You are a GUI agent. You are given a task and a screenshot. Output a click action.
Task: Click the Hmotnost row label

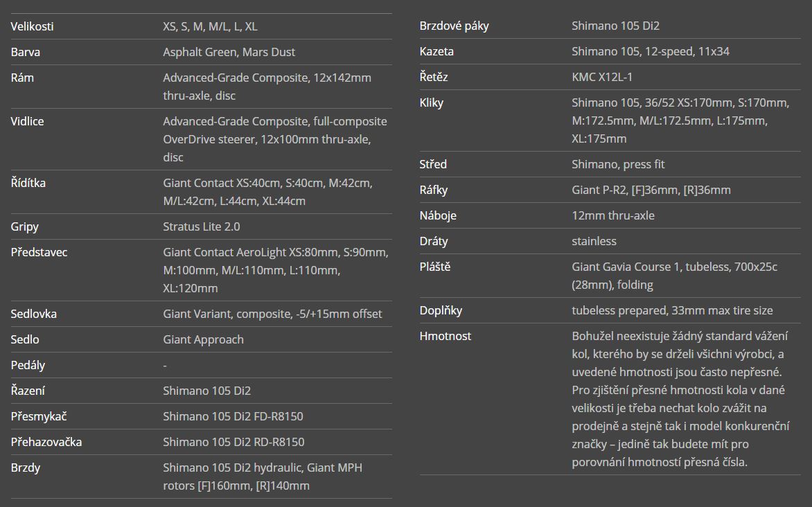pyautogui.click(x=445, y=337)
